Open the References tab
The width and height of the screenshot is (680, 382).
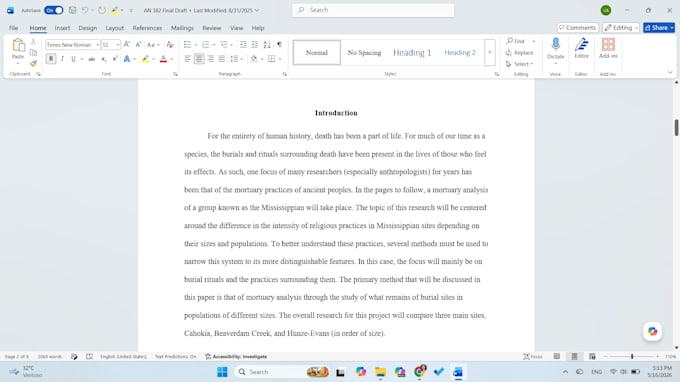(147, 28)
